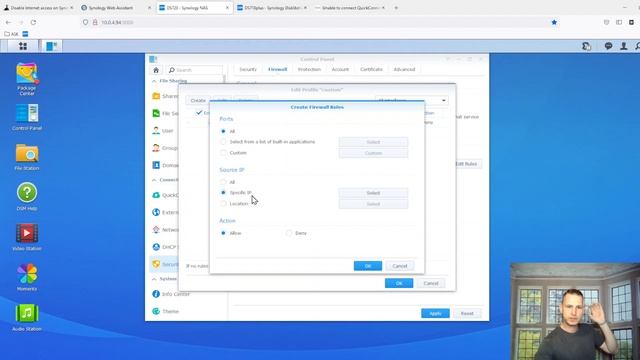Click Select button for built-in applications
Image resolution: width=640 pixels, height=360 pixels.
coord(373,142)
